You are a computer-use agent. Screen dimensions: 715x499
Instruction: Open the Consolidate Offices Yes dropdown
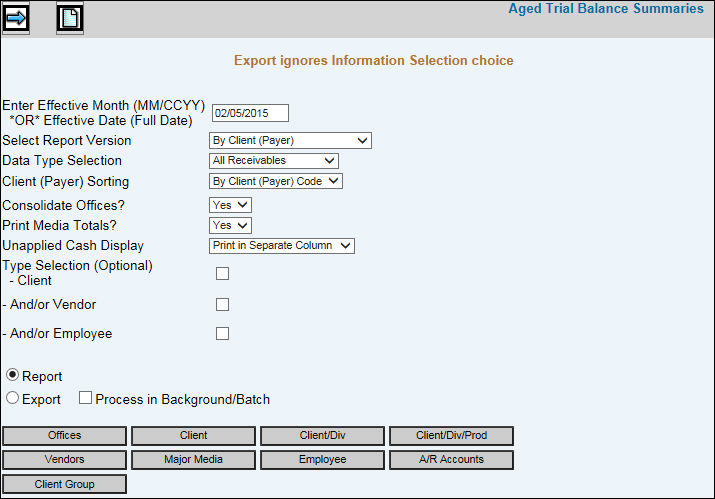230,205
